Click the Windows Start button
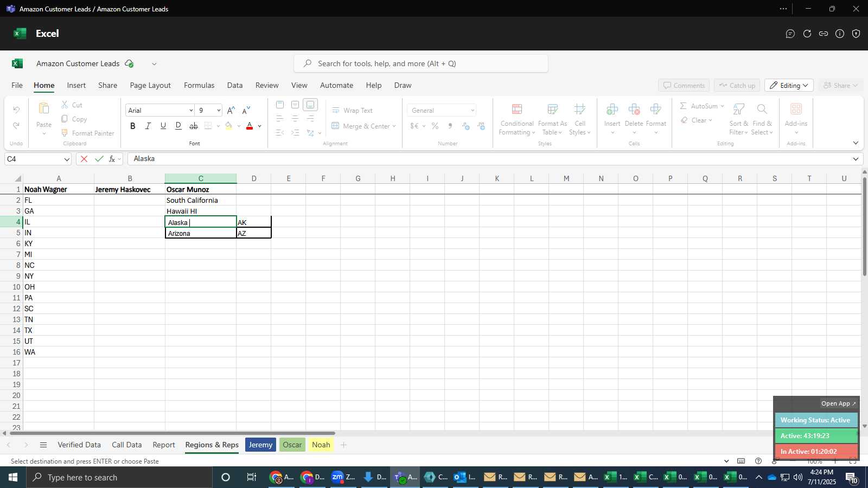Screen dimensions: 868x488 coord(13,477)
